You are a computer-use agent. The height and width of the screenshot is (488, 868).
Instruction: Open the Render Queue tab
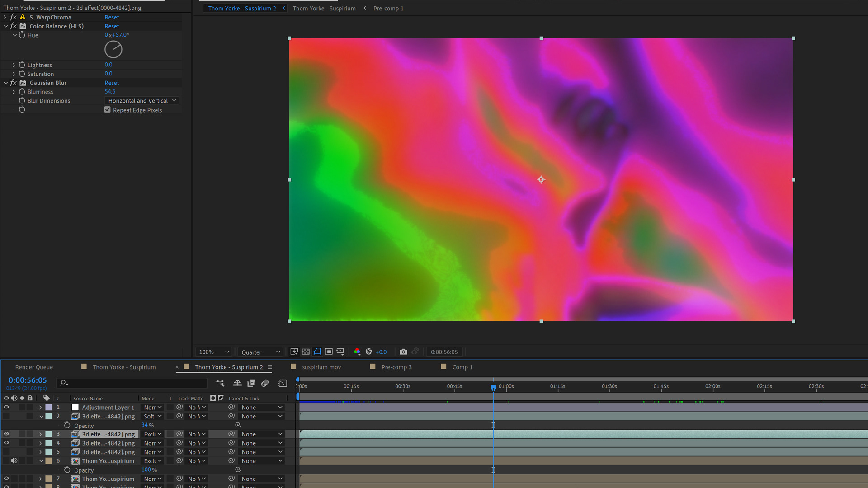34,367
